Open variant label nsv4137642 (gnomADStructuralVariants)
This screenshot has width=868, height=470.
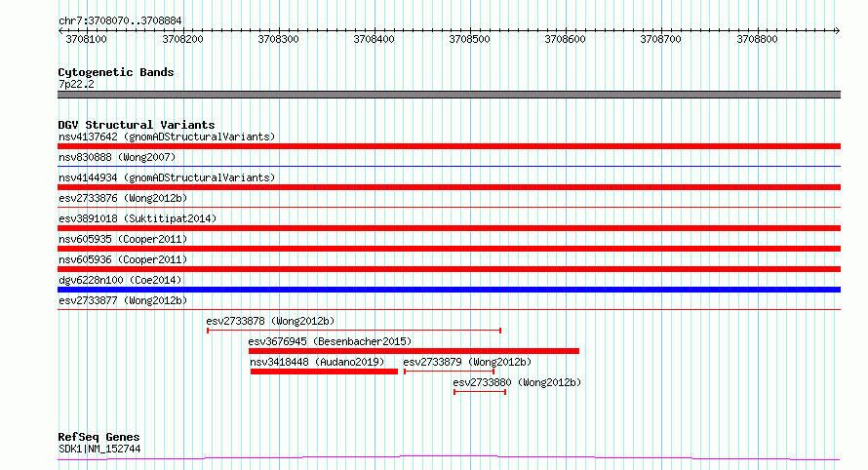[x=167, y=137]
